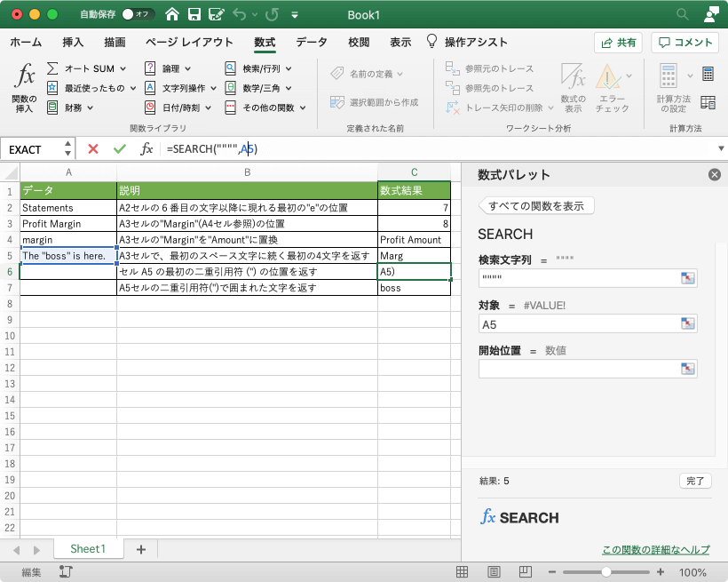The height and width of the screenshot is (582, 728).
Task: Click range selector icon for 対象 field
Action: pyautogui.click(x=688, y=323)
